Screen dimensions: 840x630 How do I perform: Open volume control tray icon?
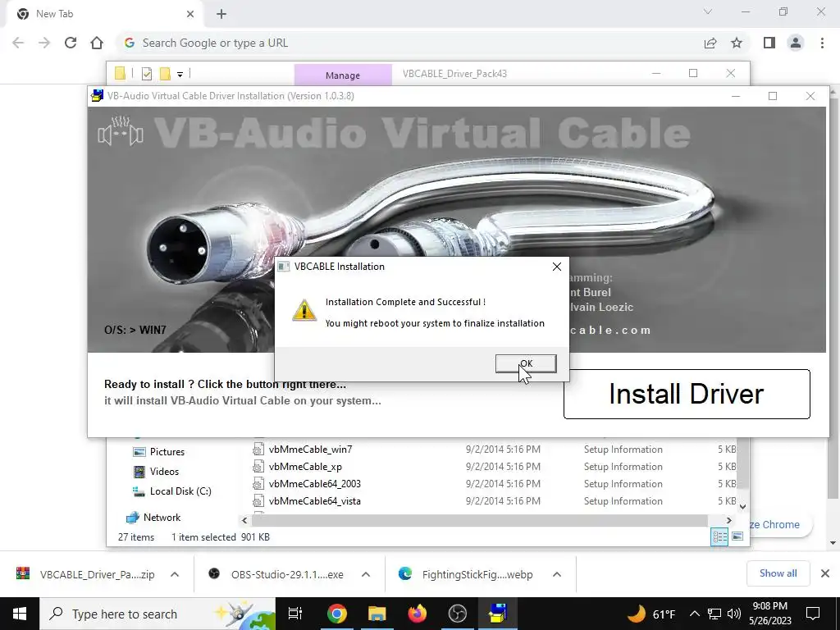point(734,614)
